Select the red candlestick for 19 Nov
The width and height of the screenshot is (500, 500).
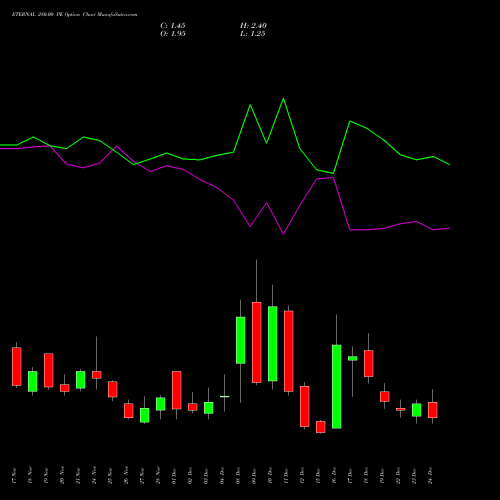(49, 370)
